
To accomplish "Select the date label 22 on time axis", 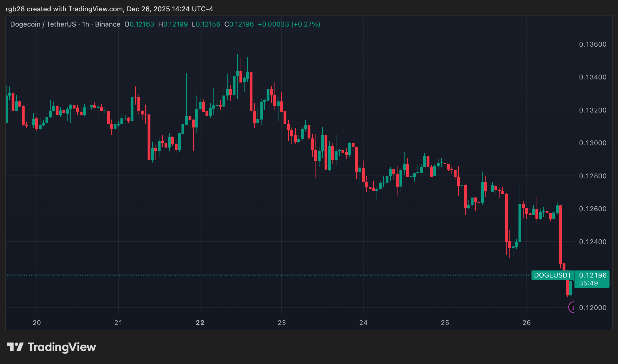I will click(200, 322).
